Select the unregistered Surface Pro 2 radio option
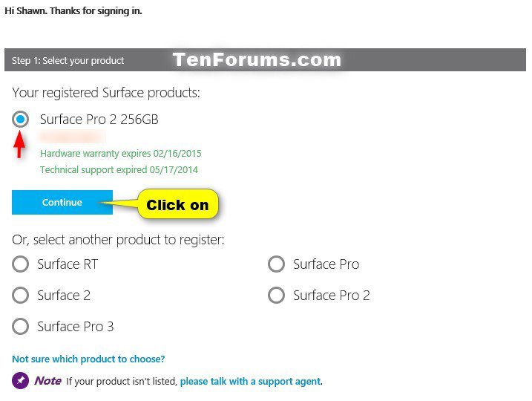This screenshot has height=401, width=532. (x=276, y=295)
